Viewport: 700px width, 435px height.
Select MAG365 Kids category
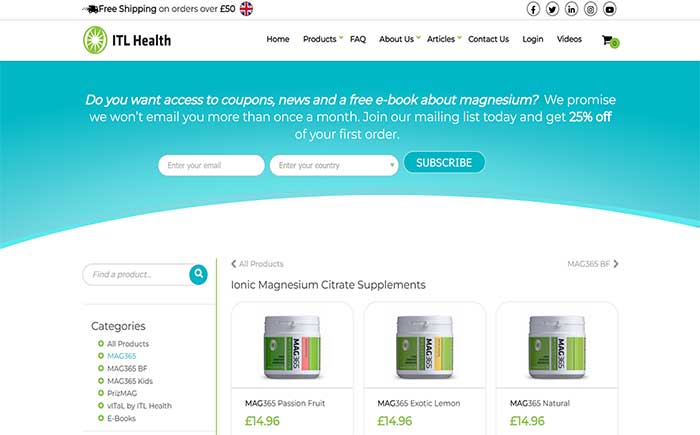tap(130, 381)
